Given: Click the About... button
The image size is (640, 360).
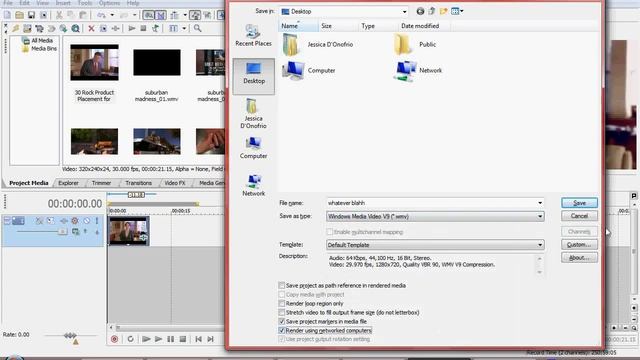Looking at the screenshot, I should coord(579,258).
